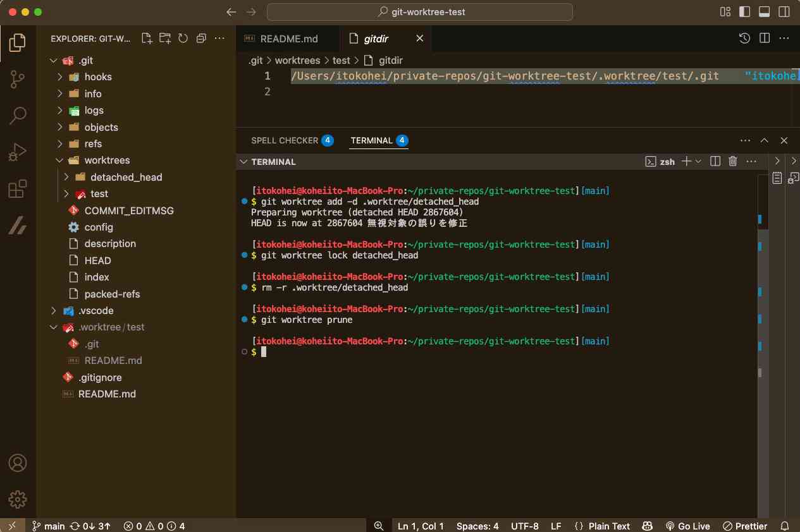Click Go Live in status bar

(687, 526)
